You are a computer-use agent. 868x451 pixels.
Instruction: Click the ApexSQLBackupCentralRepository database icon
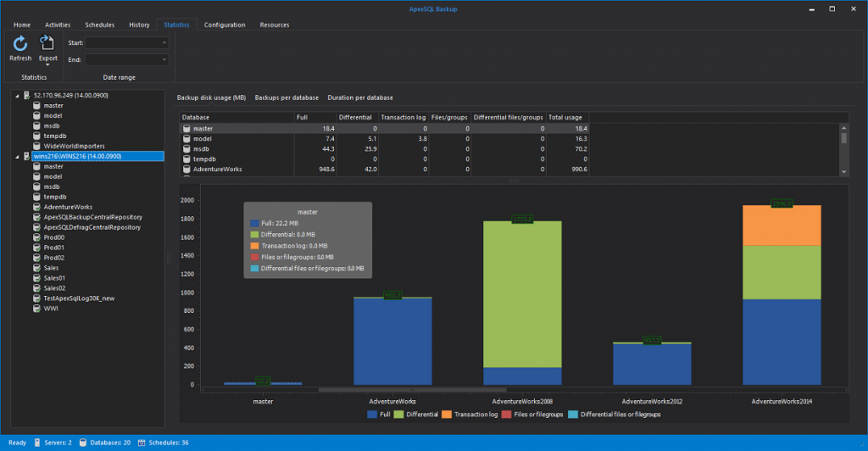(36, 217)
